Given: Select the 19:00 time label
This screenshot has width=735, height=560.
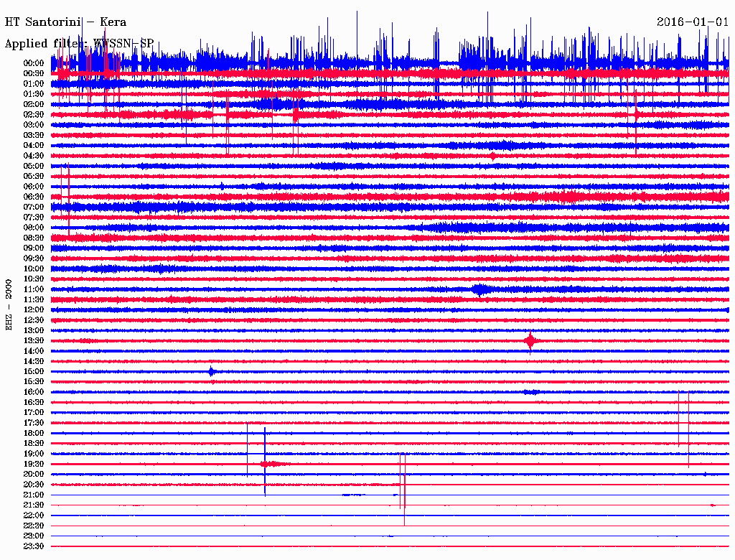Looking at the screenshot, I should 34,454.
